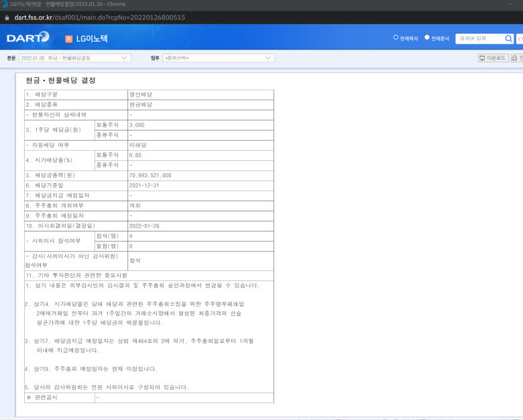Click the 2021-12-31 record date value
The image size is (523, 420).
[144, 185]
